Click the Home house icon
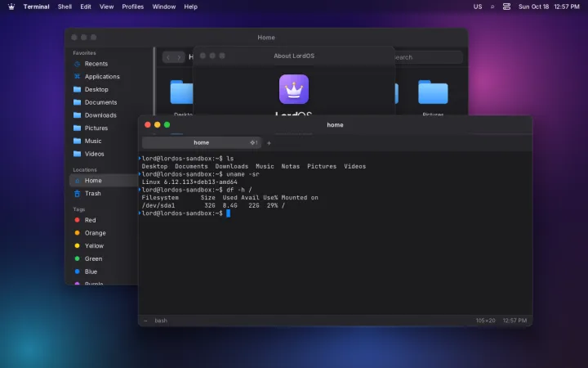This screenshot has width=588, height=368. pos(77,181)
